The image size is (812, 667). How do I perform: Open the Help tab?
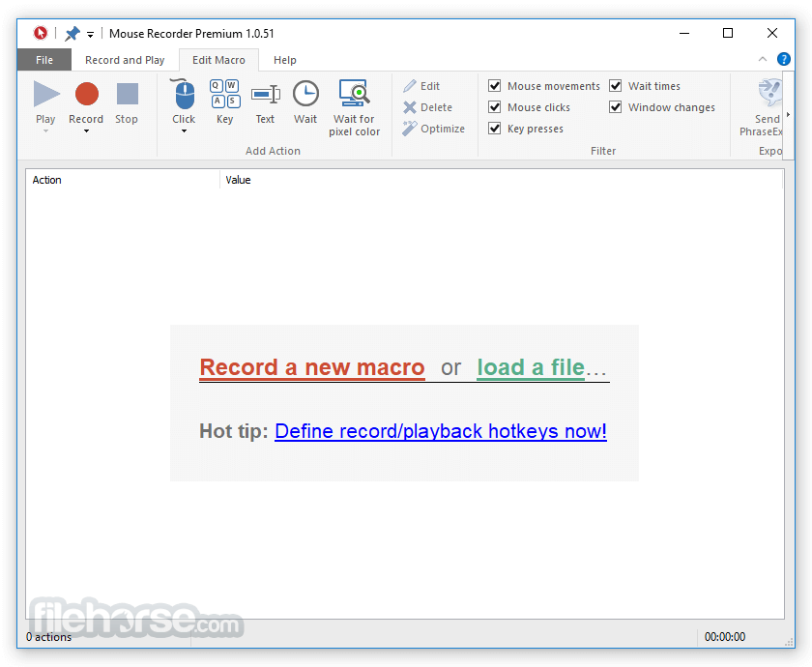[x=285, y=60]
